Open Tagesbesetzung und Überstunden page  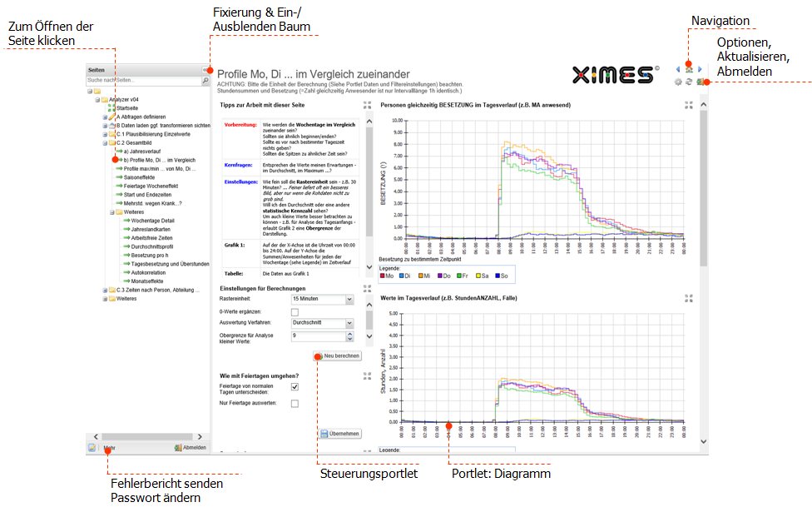tap(171, 264)
